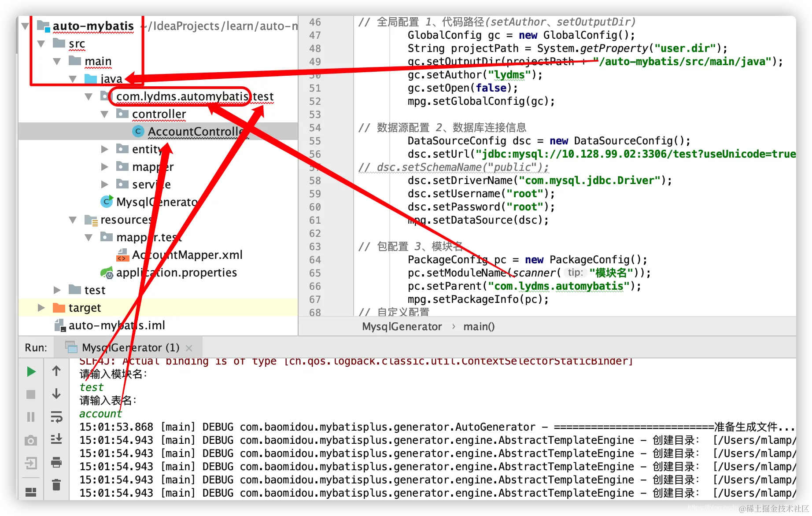Close the MysqlGenerator (1) run tab
Viewport: 812px width, 516px height.
click(x=189, y=348)
